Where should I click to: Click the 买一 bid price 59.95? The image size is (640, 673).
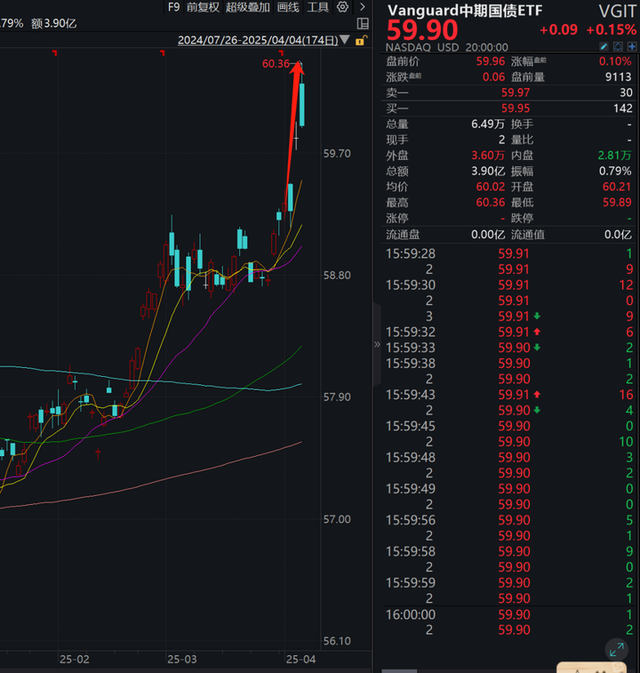pos(516,109)
